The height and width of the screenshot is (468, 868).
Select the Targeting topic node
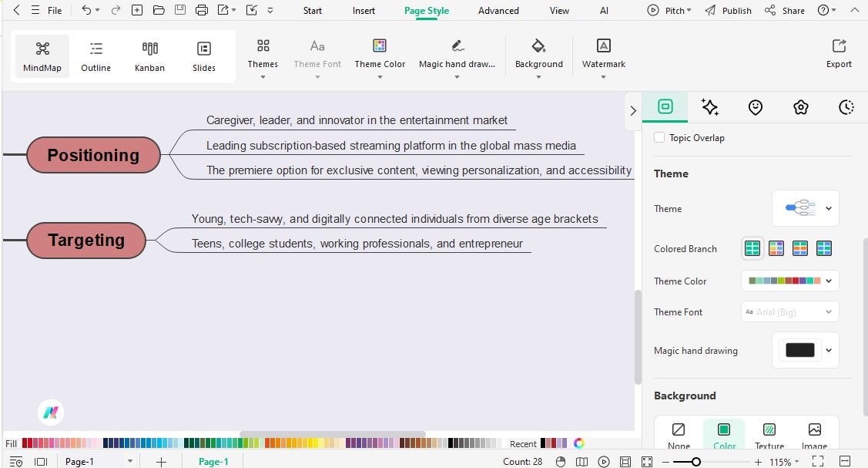(x=86, y=241)
